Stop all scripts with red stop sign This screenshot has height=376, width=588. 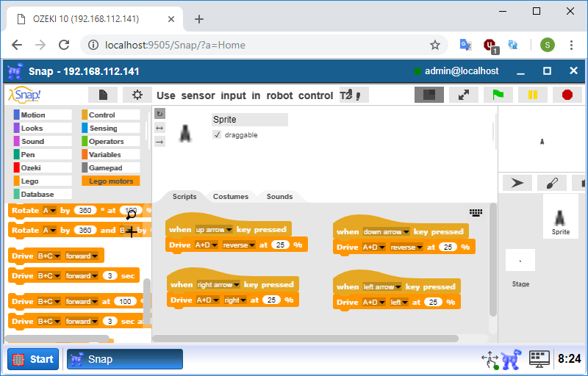click(x=567, y=95)
